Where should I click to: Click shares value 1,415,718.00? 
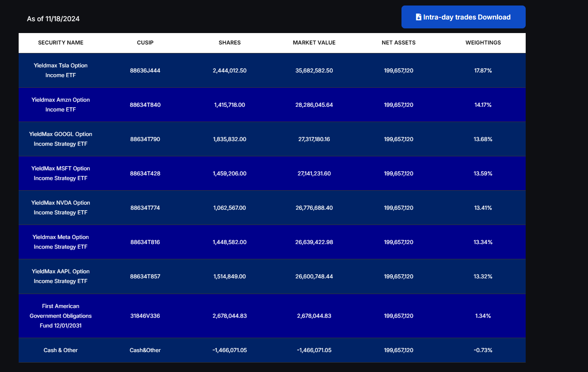[x=229, y=105]
